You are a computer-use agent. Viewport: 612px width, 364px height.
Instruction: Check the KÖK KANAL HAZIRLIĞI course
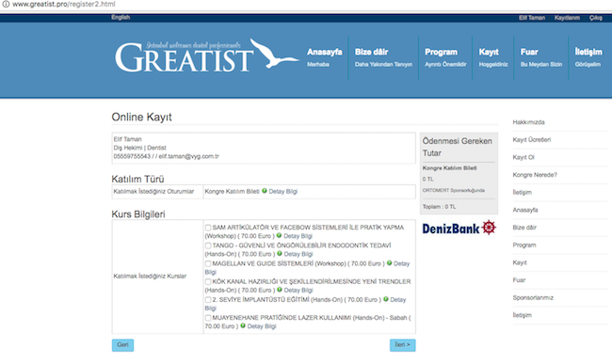tap(208, 282)
